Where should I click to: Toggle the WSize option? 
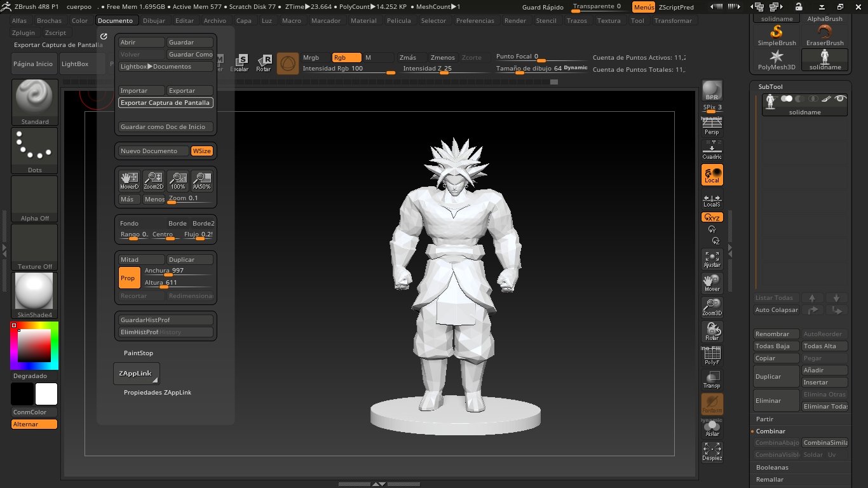[202, 151]
